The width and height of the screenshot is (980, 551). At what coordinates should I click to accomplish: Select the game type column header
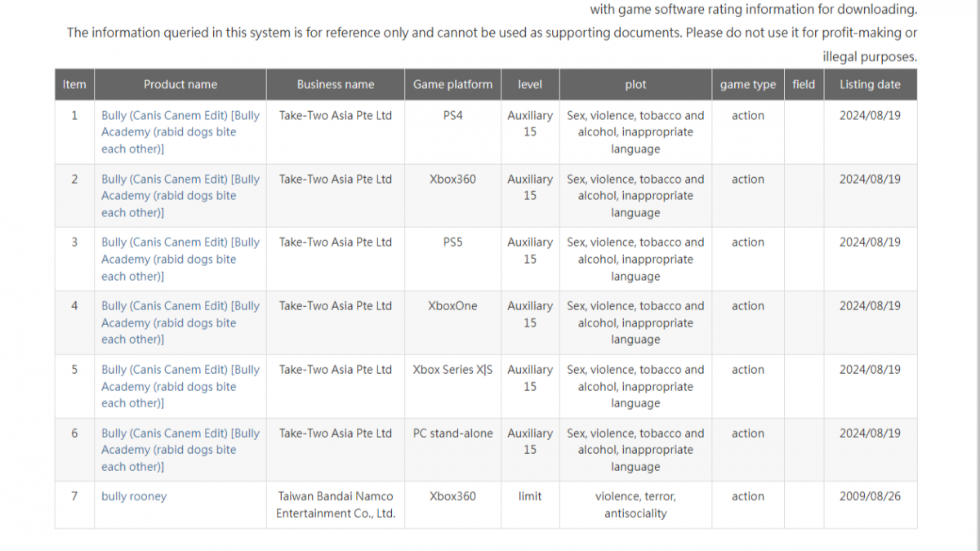coord(748,84)
